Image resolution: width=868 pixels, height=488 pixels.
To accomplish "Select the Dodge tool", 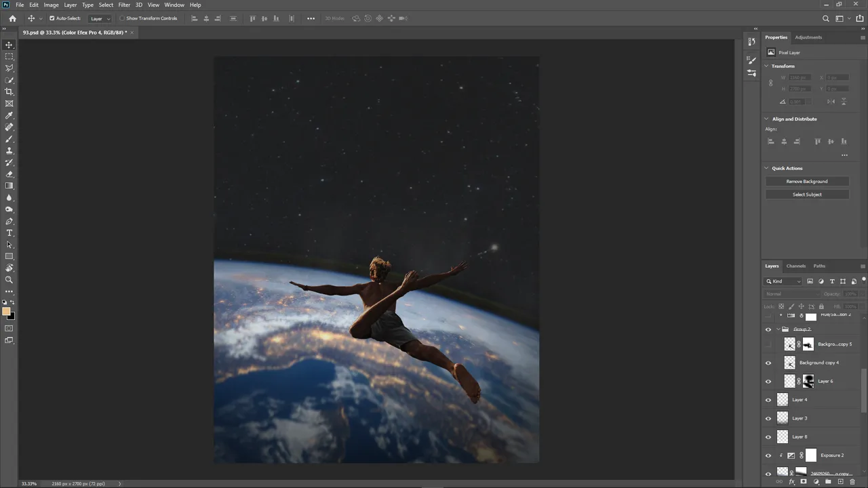I will (x=9, y=209).
